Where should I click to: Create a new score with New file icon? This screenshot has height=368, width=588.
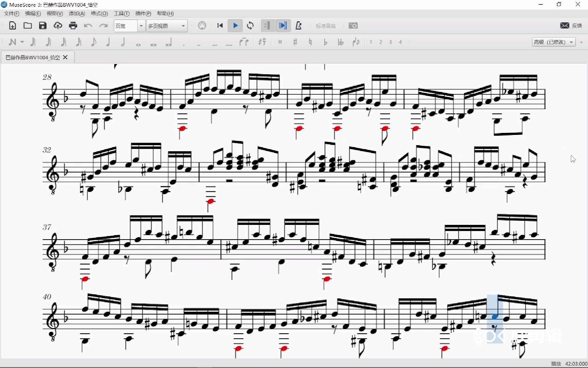click(x=13, y=26)
